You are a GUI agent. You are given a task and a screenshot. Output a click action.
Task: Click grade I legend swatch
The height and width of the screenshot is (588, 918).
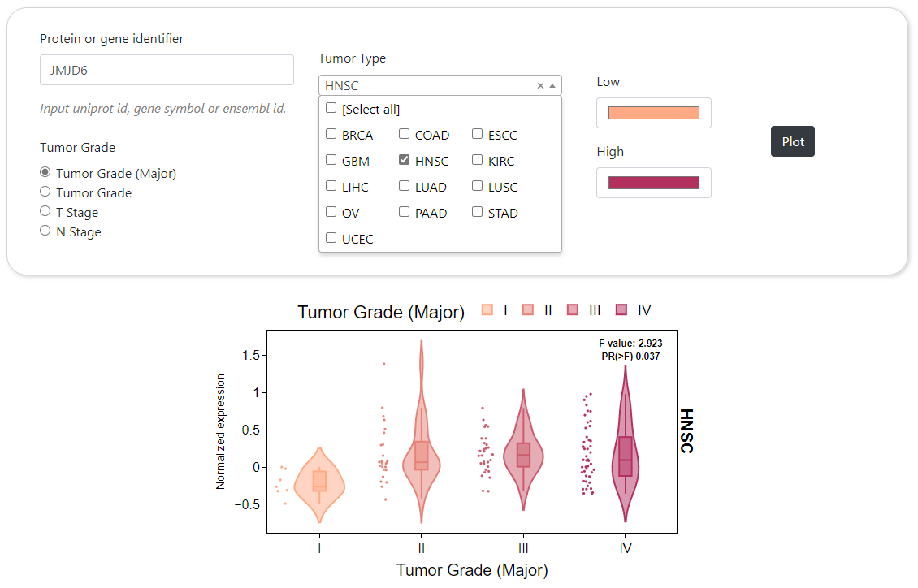(487, 309)
